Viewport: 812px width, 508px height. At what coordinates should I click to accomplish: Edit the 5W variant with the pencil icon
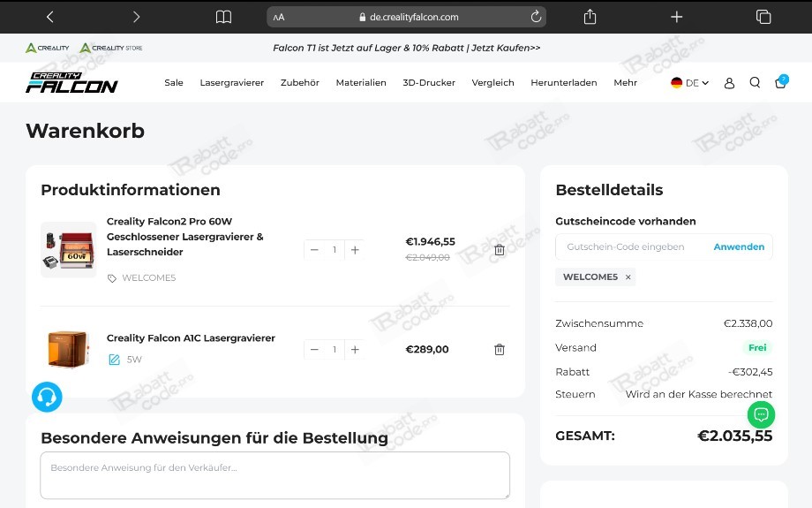tap(114, 360)
